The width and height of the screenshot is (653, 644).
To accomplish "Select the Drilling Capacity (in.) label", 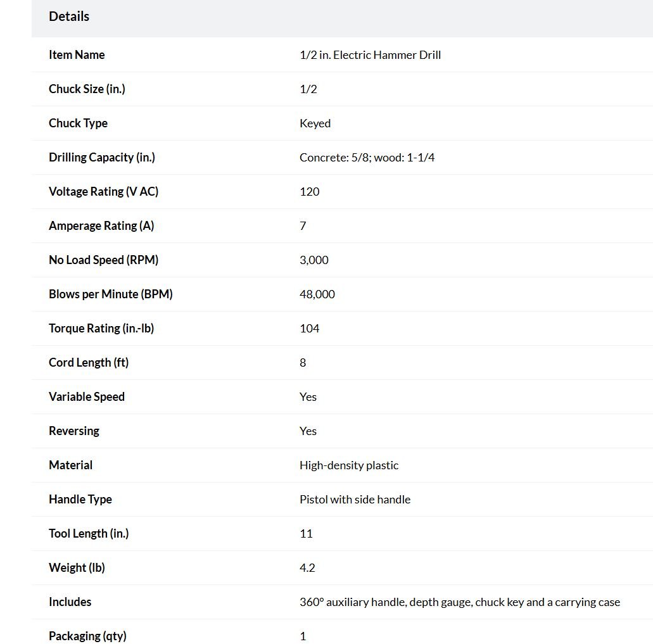I will coord(101,157).
